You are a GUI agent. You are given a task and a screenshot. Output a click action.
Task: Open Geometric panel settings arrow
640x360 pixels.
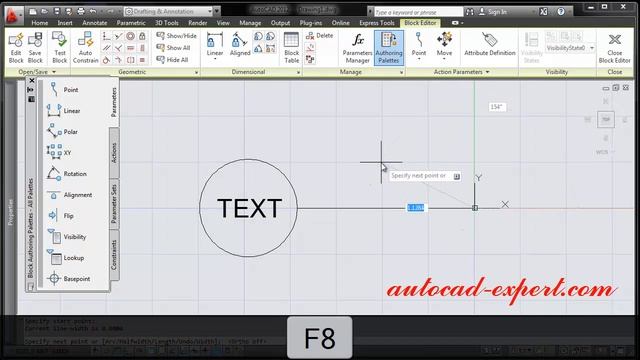tap(196, 72)
